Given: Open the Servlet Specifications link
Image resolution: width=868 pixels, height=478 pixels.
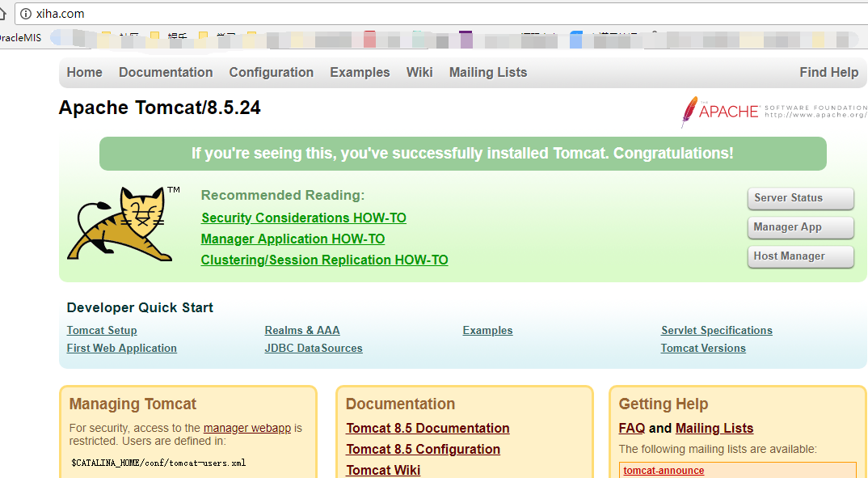Looking at the screenshot, I should pyautogui.click(x=716, y=331).
